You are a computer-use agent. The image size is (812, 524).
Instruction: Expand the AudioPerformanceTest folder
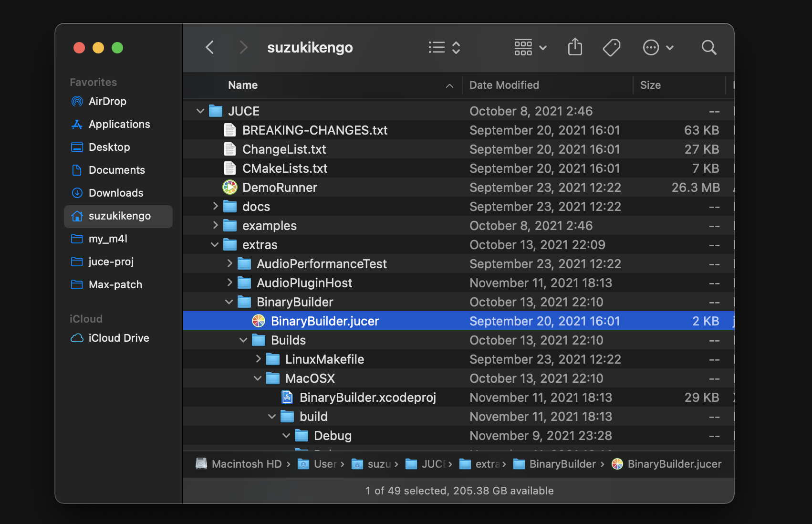[x=229, y=263]
